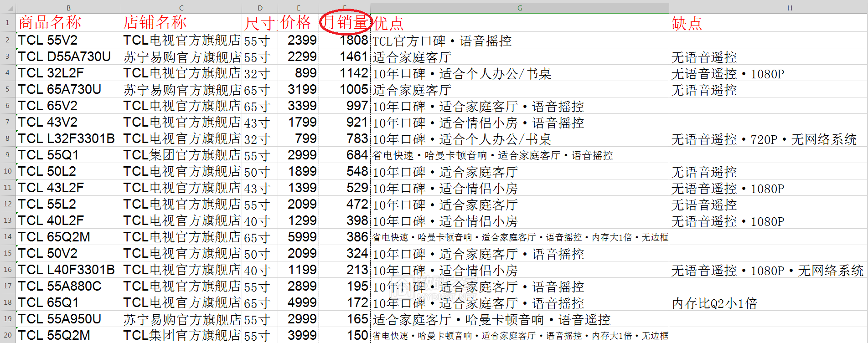The height and width of the screenshot is (343, 868).
Task: Select cell TCL 40L2F
Action: coord(68,220)
